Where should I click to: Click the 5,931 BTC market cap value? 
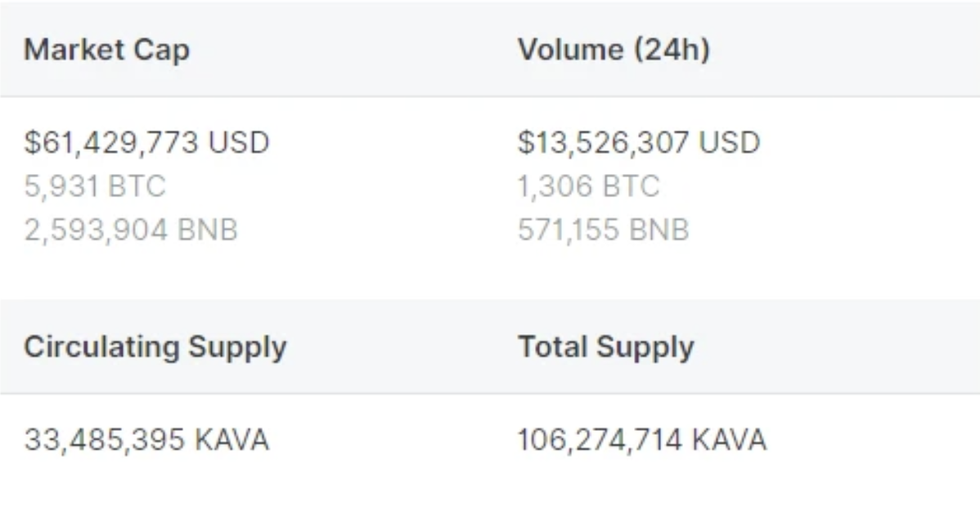click(x=95, y=186)
